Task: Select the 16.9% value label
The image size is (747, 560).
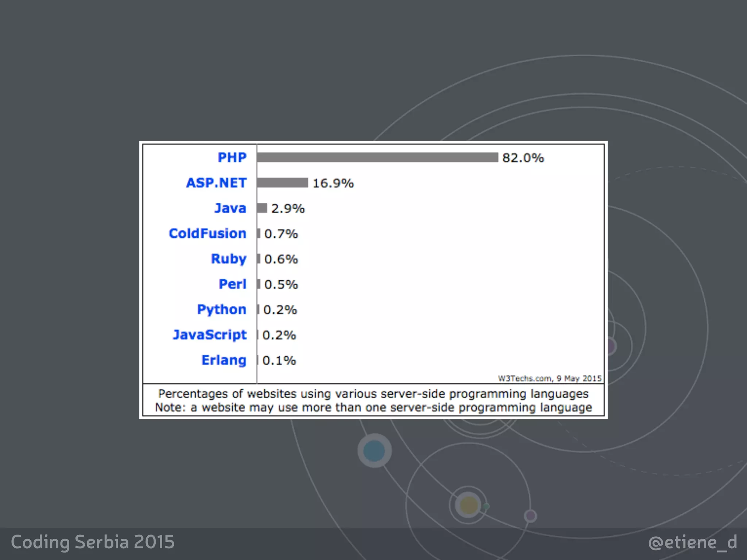Action: coord(333,183)
